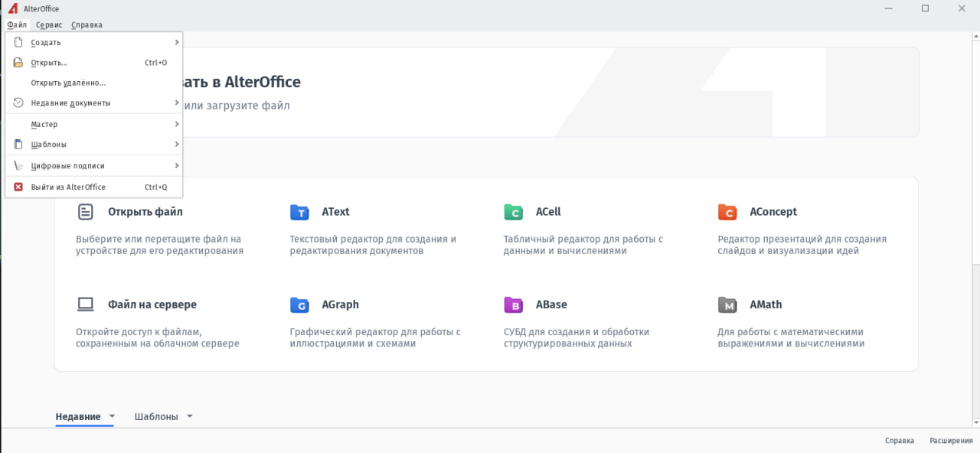Viewport: 980px width, 453px height.
Task: Click the AGraph graphics editor icon
Action: coord(299,305)
